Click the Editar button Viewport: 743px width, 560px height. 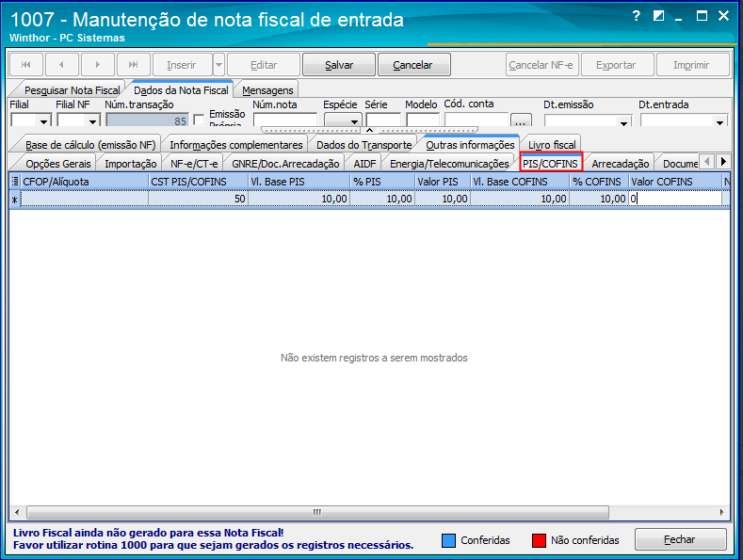click(x=264, y=65)
